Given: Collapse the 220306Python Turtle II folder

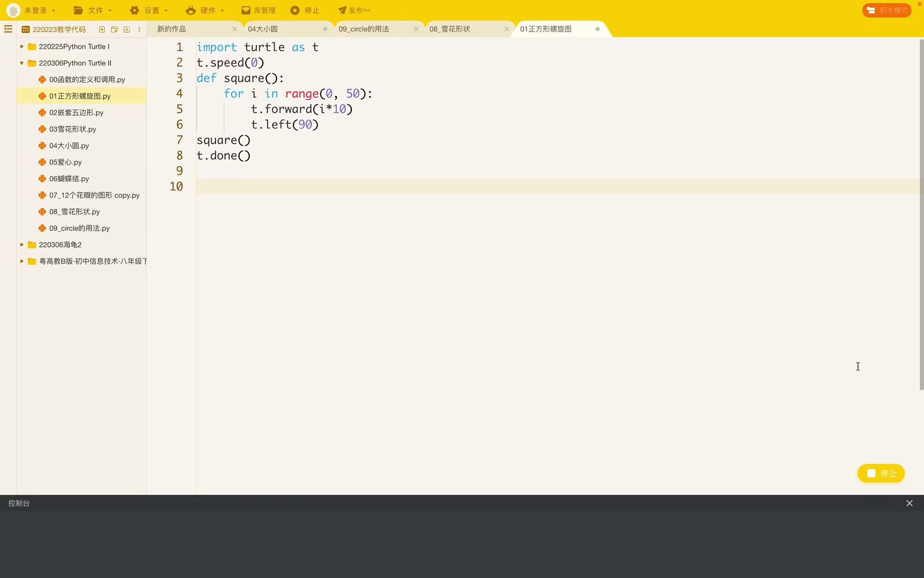Looking at the screenshot, I should (x=22, y=63).
